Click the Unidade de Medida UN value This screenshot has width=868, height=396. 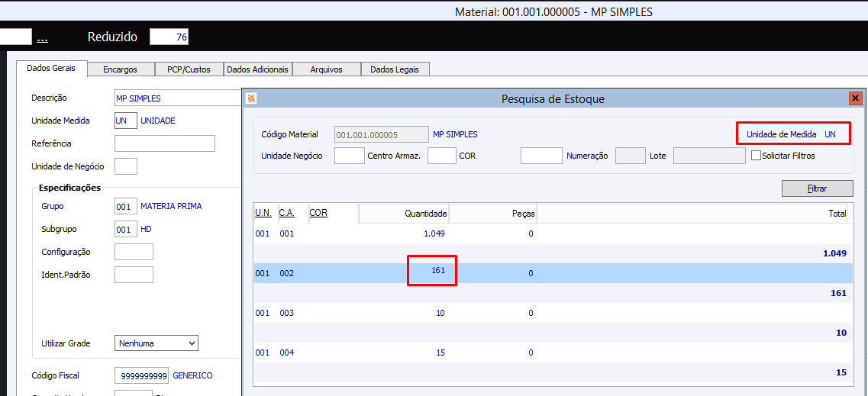(x=831, y=134)
